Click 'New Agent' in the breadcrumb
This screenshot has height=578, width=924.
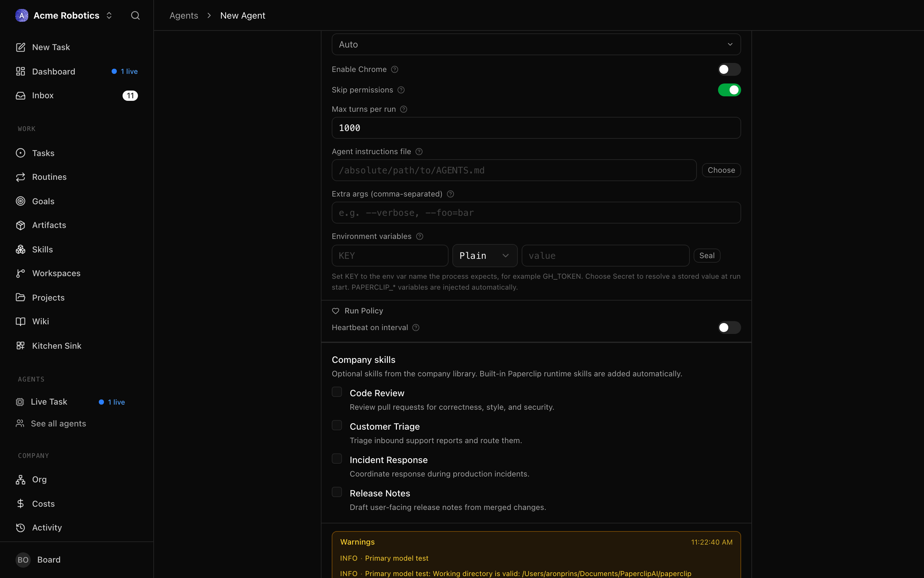pyautogui.click(x=243, y=15)
